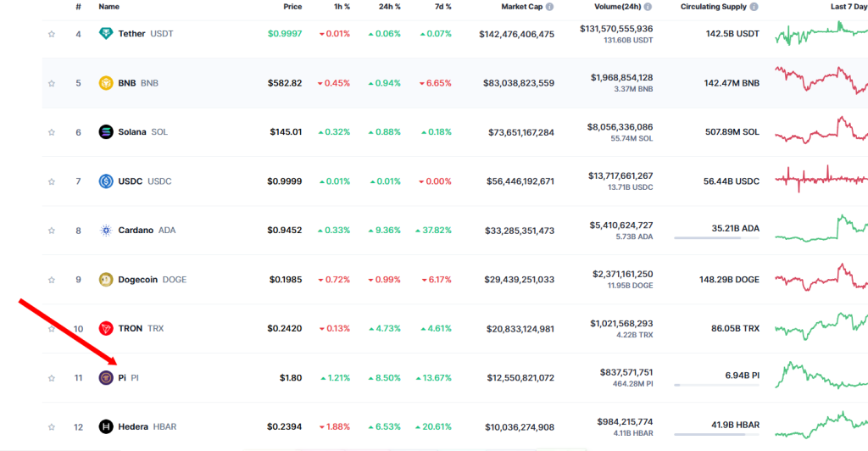
Task: Click Pi circulating supply progress bar
Action: click(x=716, y=385)
